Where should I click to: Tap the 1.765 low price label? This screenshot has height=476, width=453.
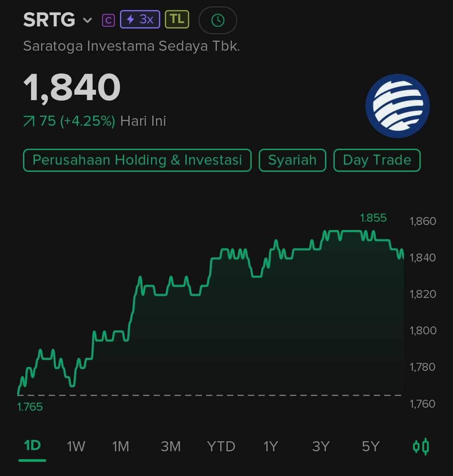click(30, 407)
